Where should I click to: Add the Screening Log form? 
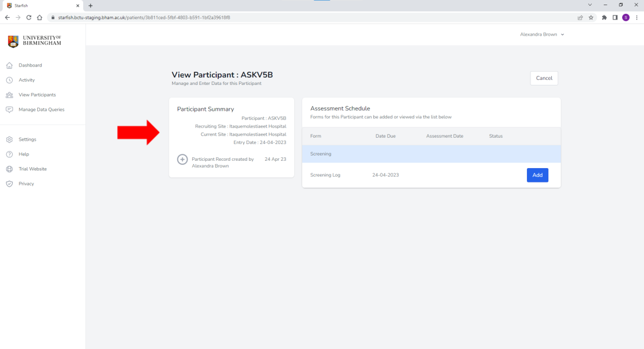pos(537,175)
